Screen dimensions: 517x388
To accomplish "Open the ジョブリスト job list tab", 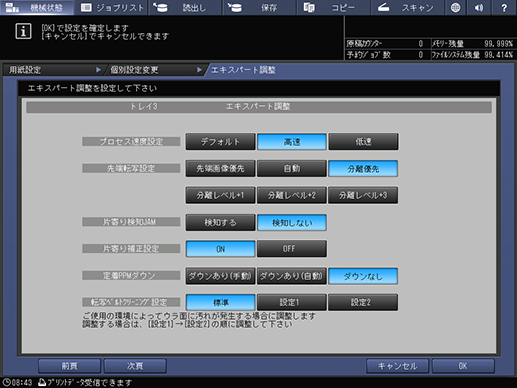I will point(112,7).
